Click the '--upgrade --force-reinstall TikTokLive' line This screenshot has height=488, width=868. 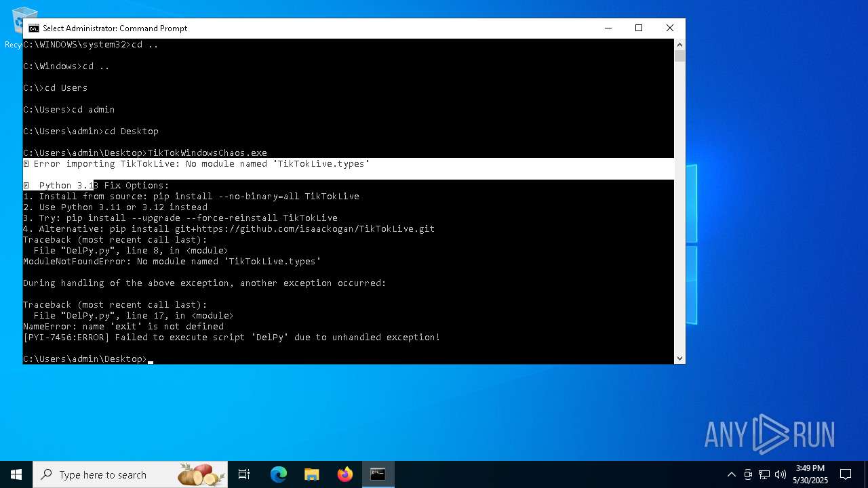click(180, 218)
